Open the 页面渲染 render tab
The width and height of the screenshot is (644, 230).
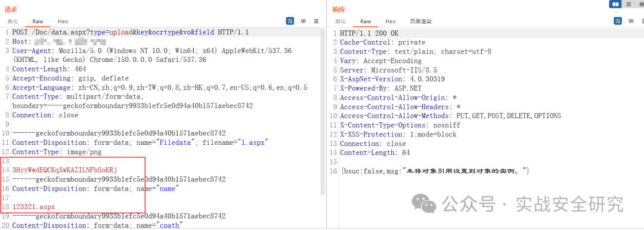tap(420, 21)
